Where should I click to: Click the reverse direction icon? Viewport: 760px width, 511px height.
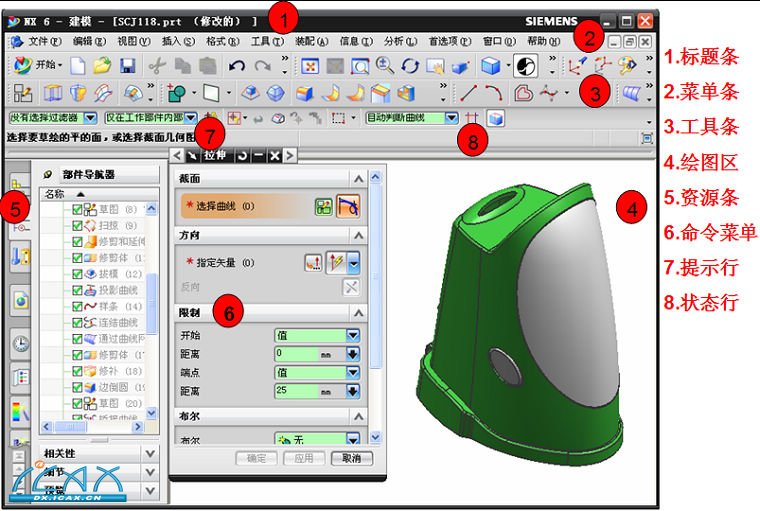[x=351, y=287]
